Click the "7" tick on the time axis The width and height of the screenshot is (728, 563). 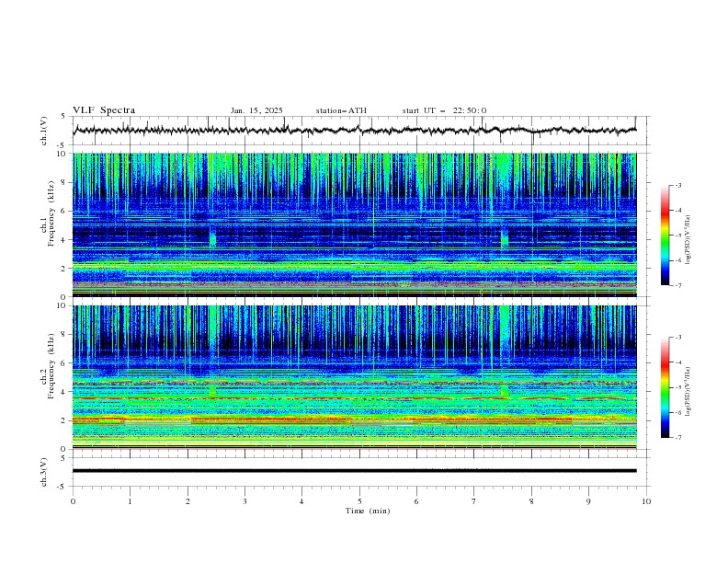click(474, 501)
